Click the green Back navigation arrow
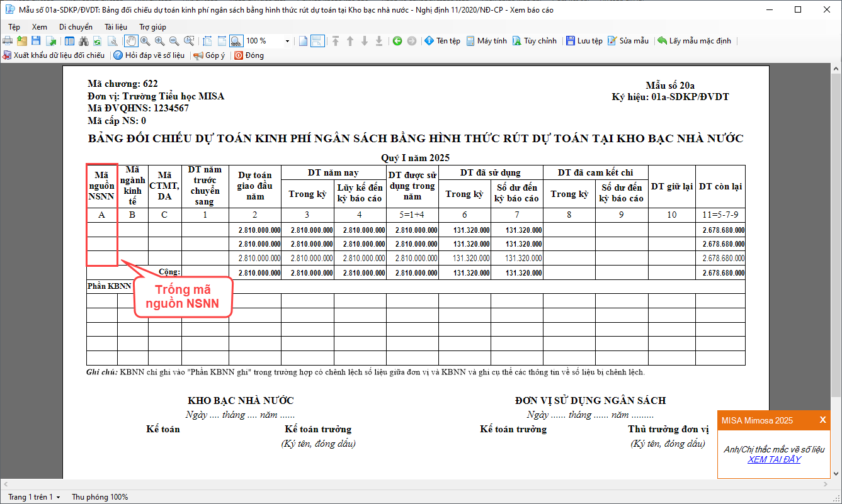842x504 pixels. 397,41
